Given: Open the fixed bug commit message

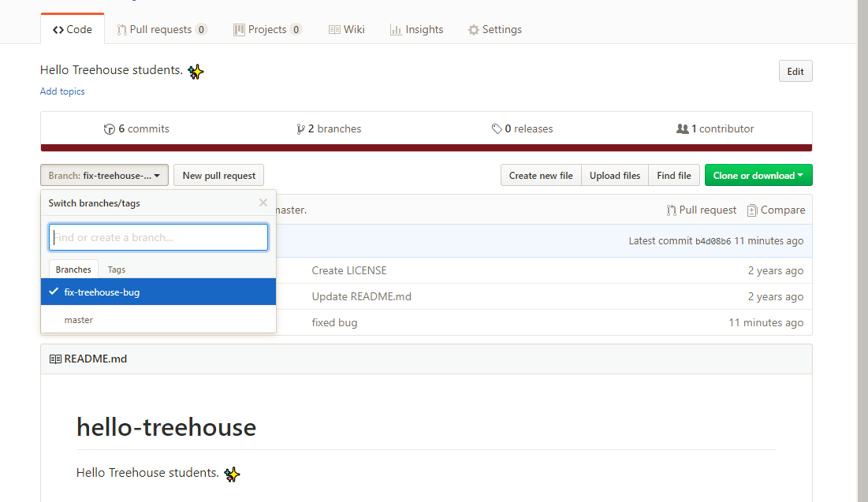Looking at the screenshot, I should pyautogui.click(x=334, y=322).
